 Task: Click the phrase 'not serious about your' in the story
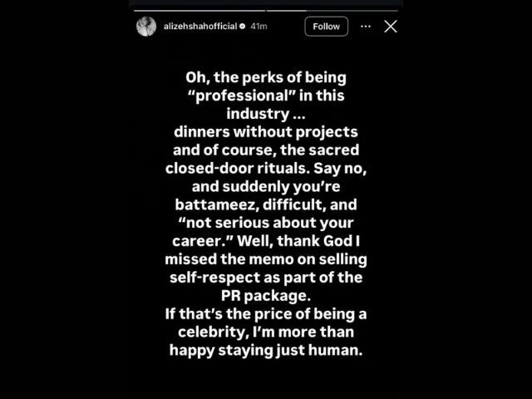click(266, 224)
